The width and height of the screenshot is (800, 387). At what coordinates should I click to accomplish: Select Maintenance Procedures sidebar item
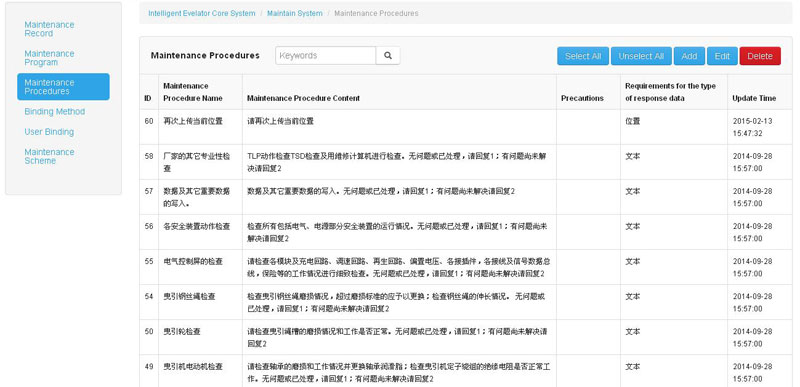[x=63, y=87]
